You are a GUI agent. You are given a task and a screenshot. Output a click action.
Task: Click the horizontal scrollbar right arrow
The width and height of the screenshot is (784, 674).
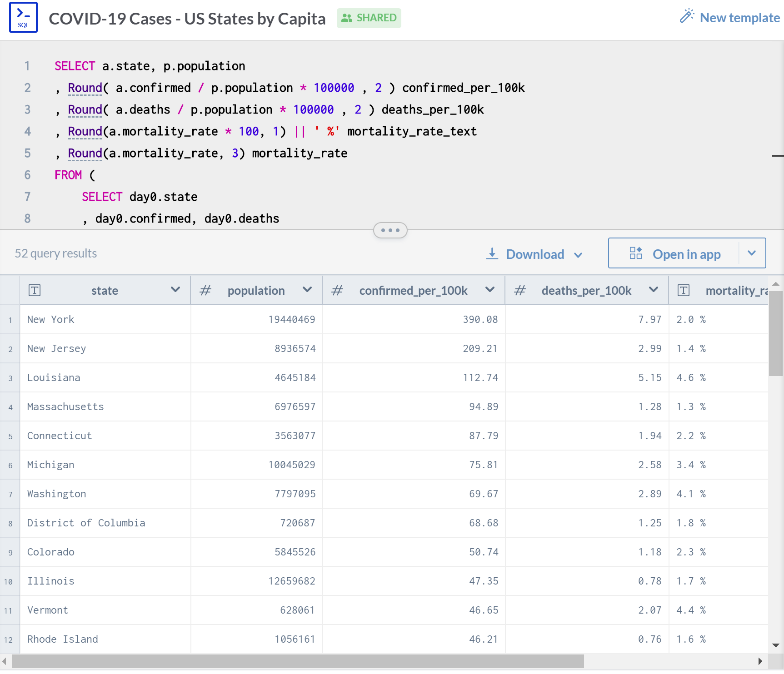(x=760, y=661)
